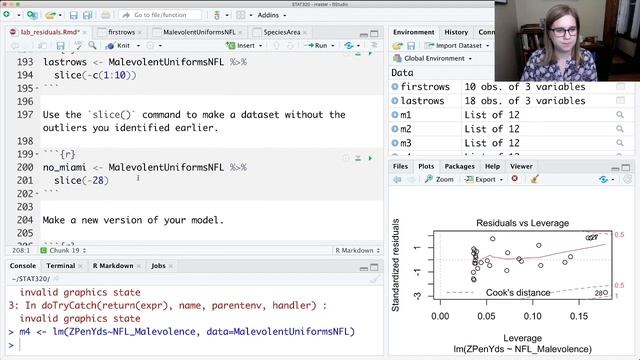Run the selected code lines
Viewport: 640px width, 360px height.
317,46
